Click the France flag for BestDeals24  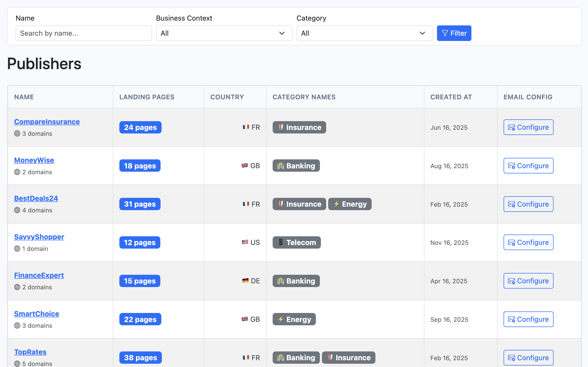click(246, 204)
